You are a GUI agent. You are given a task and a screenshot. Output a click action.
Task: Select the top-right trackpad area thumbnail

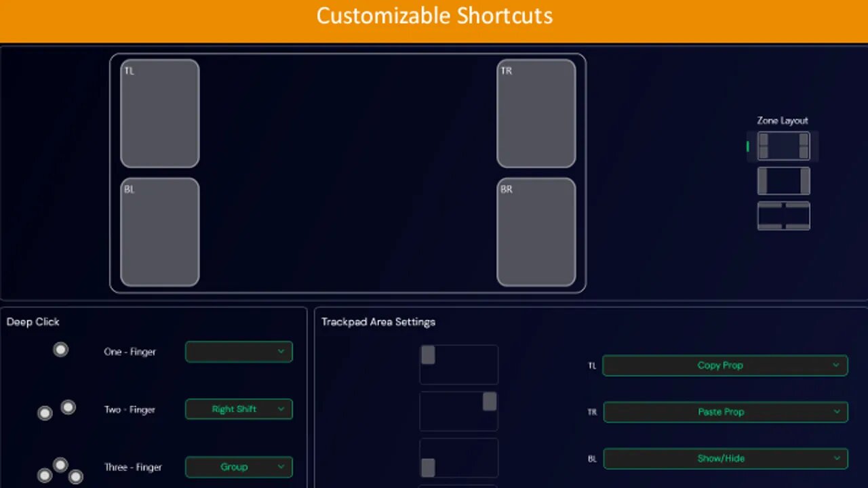coord(459,411)
